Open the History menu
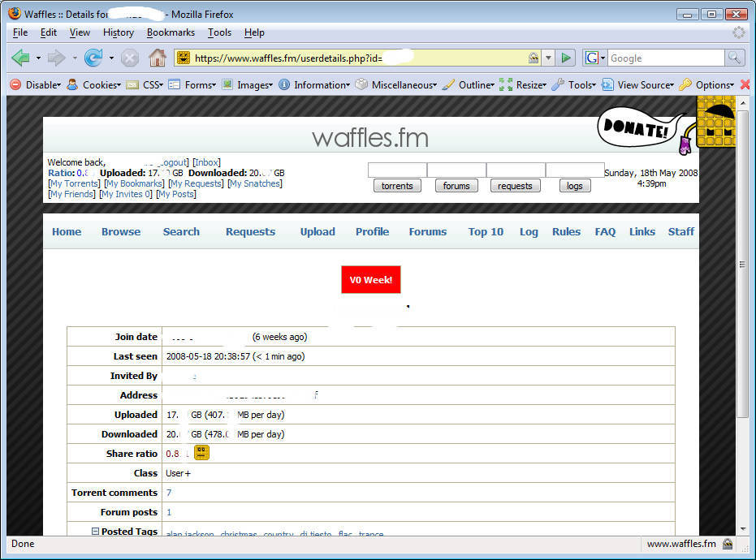The image size is (756, 560). (118, 32)
